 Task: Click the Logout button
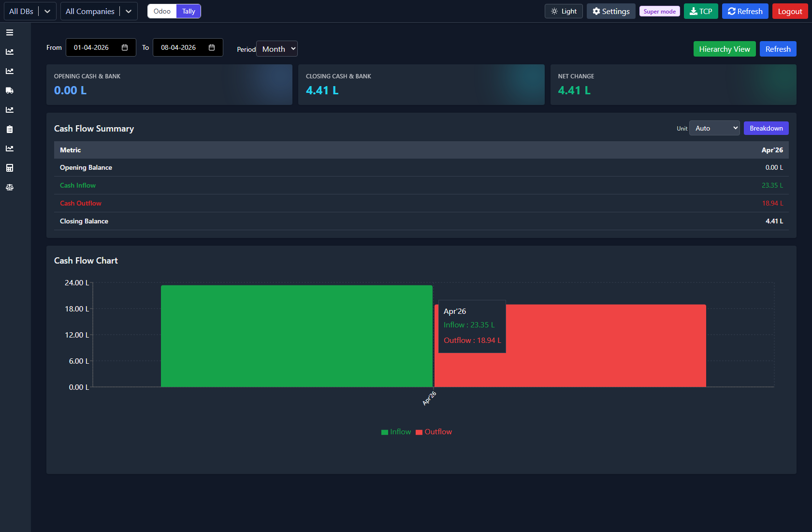(790, 11)
